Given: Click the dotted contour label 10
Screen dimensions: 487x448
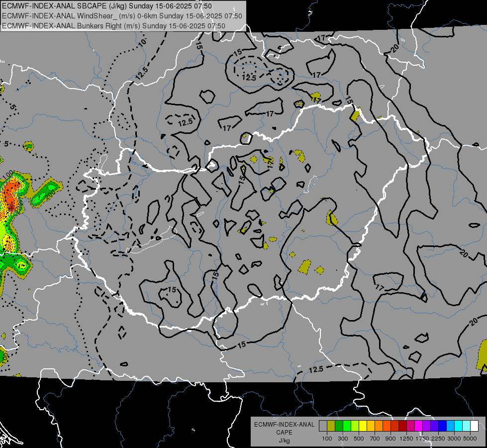Looking at the screenshot, I should pyautogui.click(x=142, y=43).
